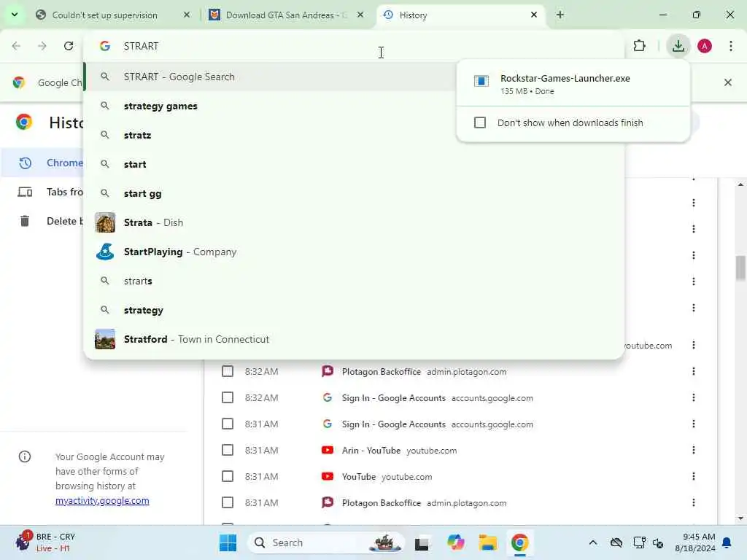This screenshot has width=747, height=560.
Task: Open the 8:31 AM YouTube history link
Action: [359, 477]
